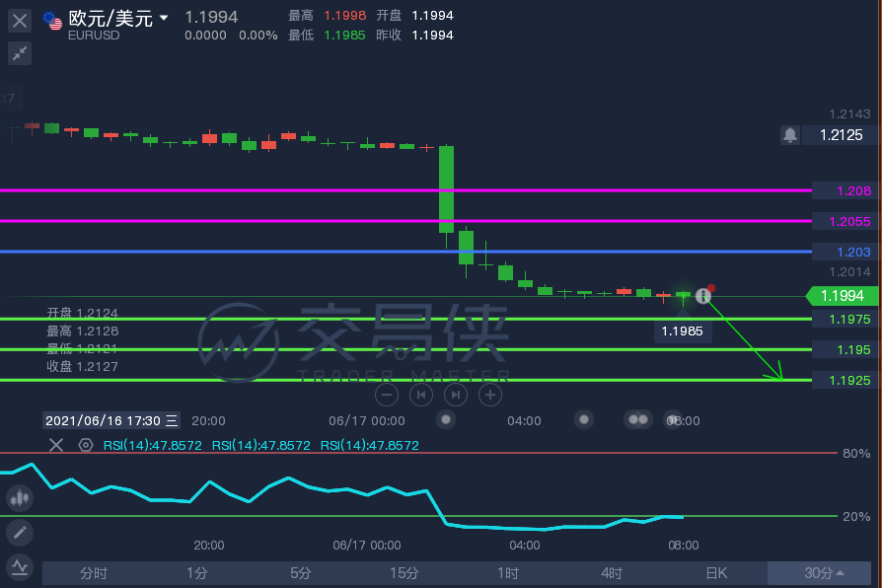This screenshot has width=882, height=588.
Task: Open the candlestick chart type icon
Action: pyautogui.click(x=20, y=498)
